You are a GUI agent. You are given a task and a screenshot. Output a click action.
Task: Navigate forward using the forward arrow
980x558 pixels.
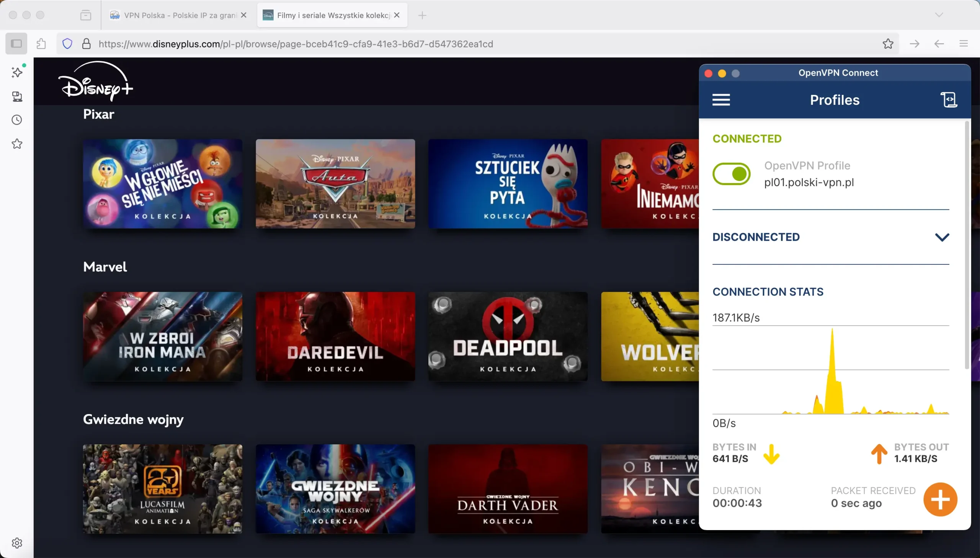coord(915,43)
